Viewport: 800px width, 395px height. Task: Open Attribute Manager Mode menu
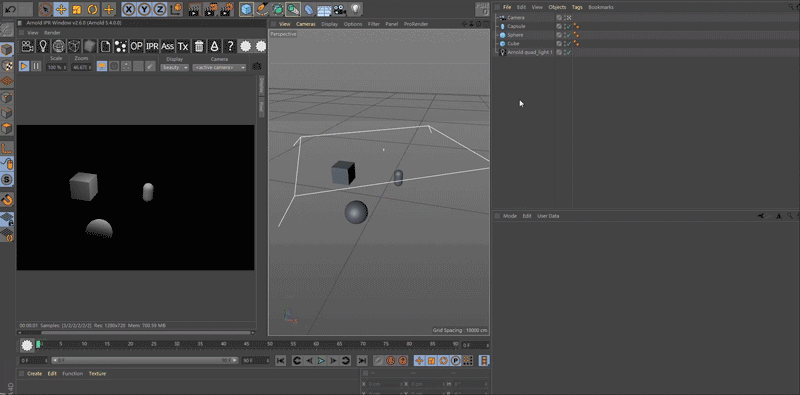[510, 216]
